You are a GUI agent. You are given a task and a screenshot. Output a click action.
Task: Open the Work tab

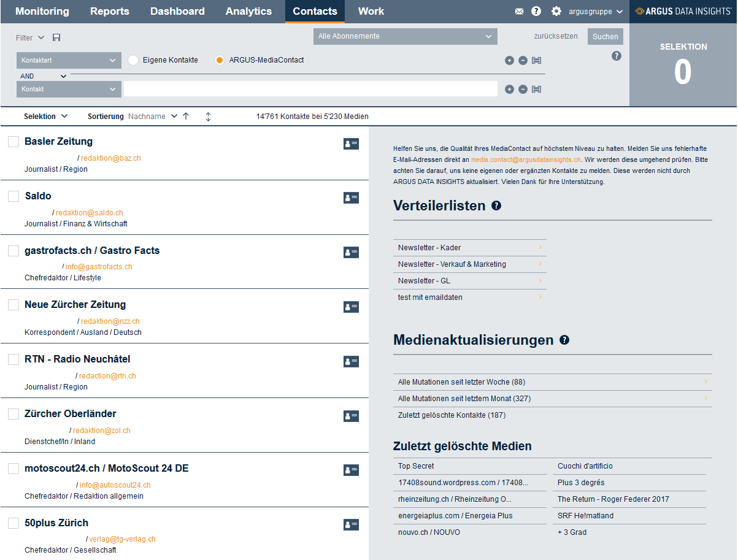(x=371, y=11)
